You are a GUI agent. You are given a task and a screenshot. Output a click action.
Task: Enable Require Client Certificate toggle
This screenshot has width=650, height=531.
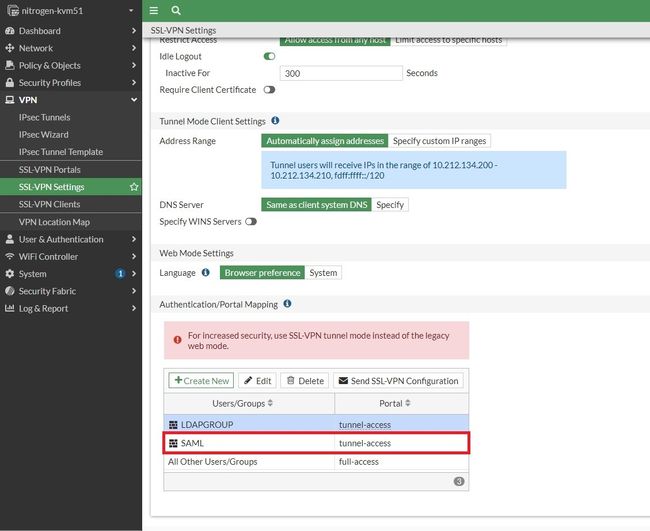[269, 90]
